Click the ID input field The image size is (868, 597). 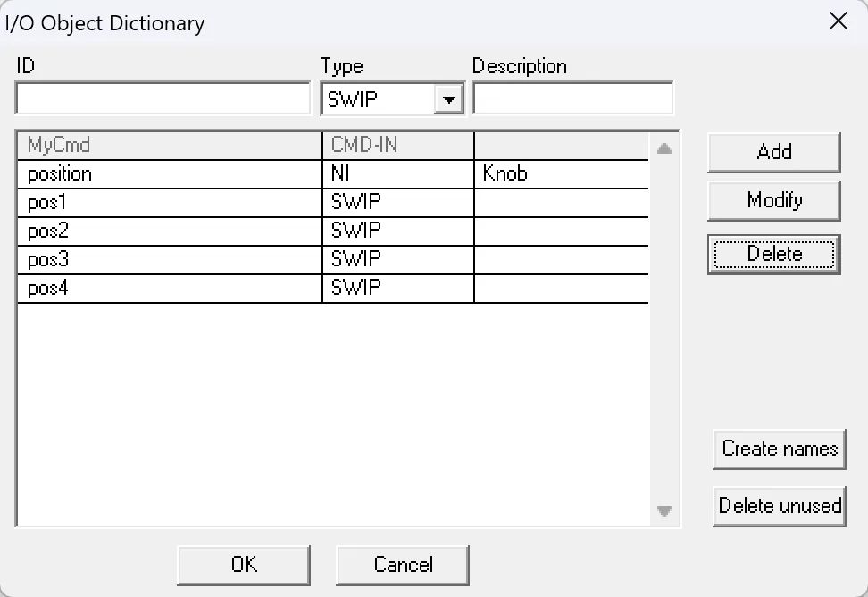tap(162, 97)
